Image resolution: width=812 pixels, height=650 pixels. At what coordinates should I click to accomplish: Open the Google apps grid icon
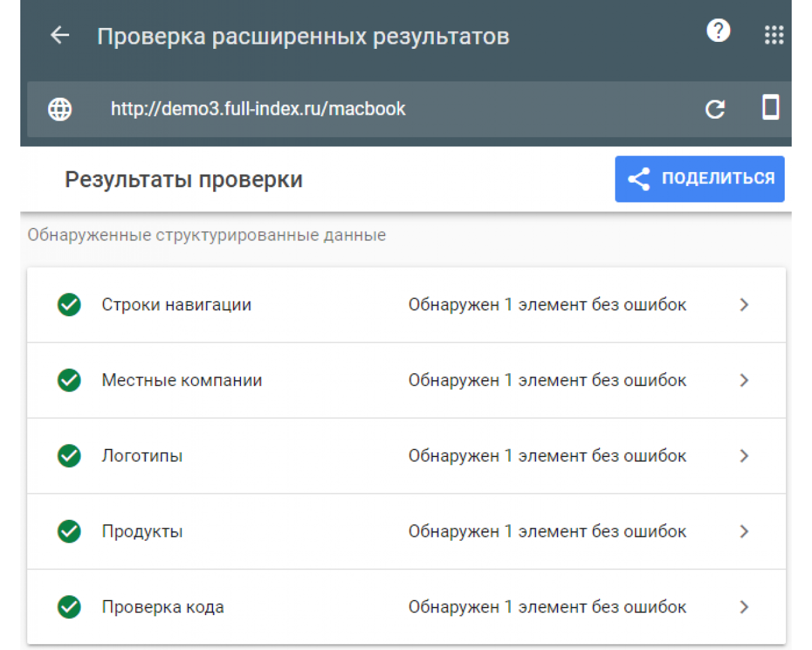[x=774, y=35]
